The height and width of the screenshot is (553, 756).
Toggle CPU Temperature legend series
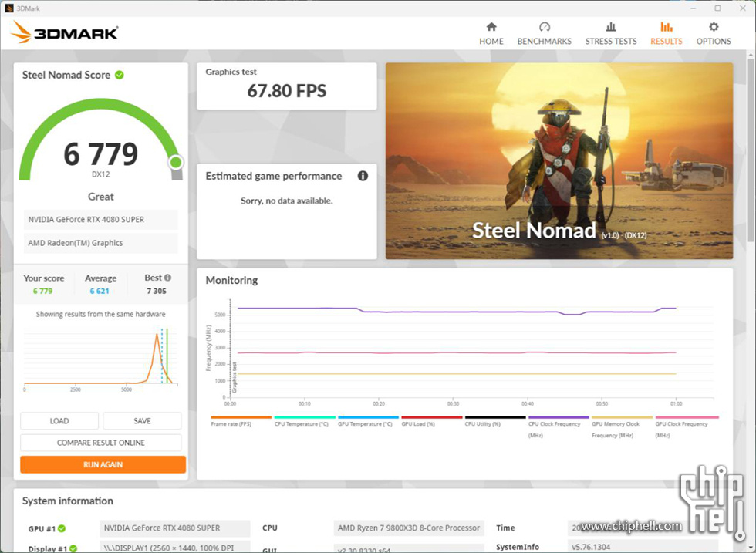coord(304,421)
